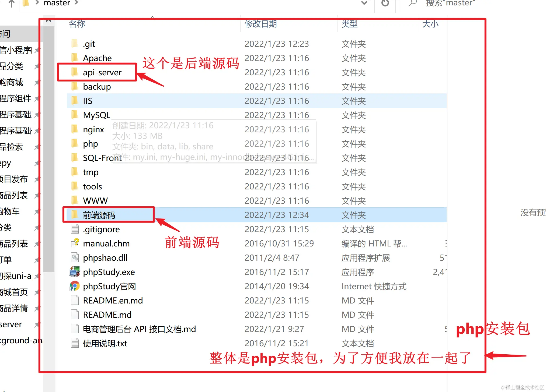546x392 pixels.
Task: Select the 前端源码 folder row
Action: tap(99, 215)
